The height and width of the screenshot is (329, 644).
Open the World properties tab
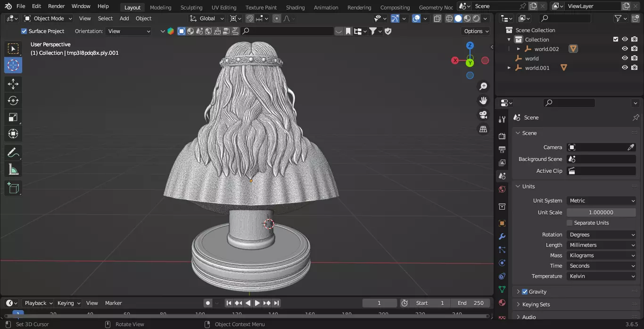(x=502, y=189)
